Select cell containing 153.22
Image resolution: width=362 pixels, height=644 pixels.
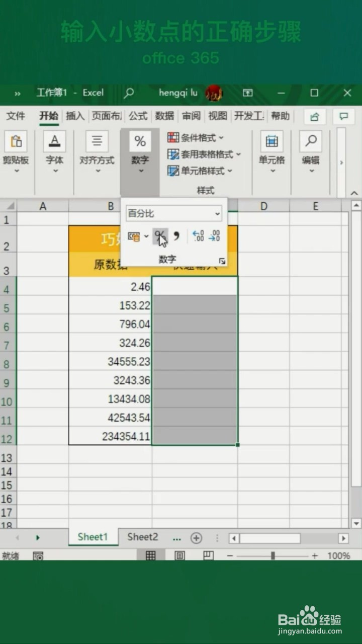(x=110, y=305)
